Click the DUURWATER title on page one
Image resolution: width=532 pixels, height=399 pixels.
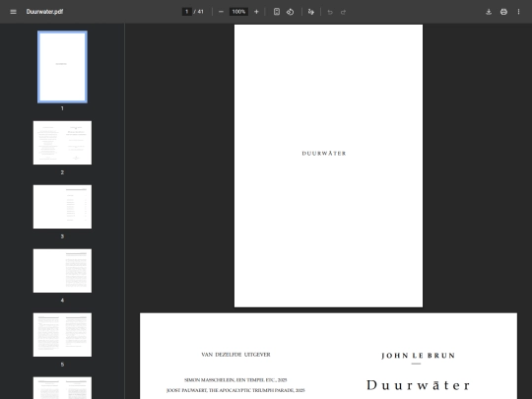point(324,154)
